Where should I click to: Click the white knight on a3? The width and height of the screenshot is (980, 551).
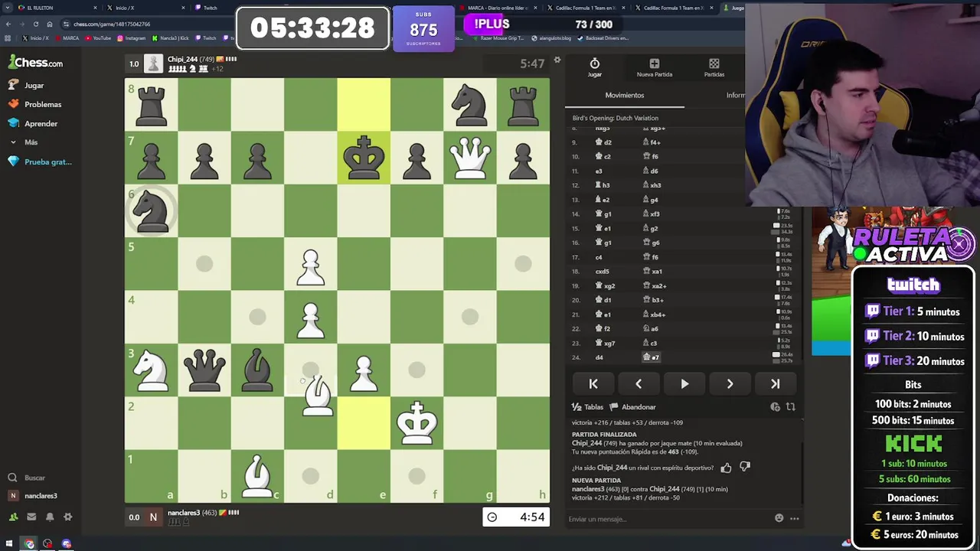click(x=151, y=370)
